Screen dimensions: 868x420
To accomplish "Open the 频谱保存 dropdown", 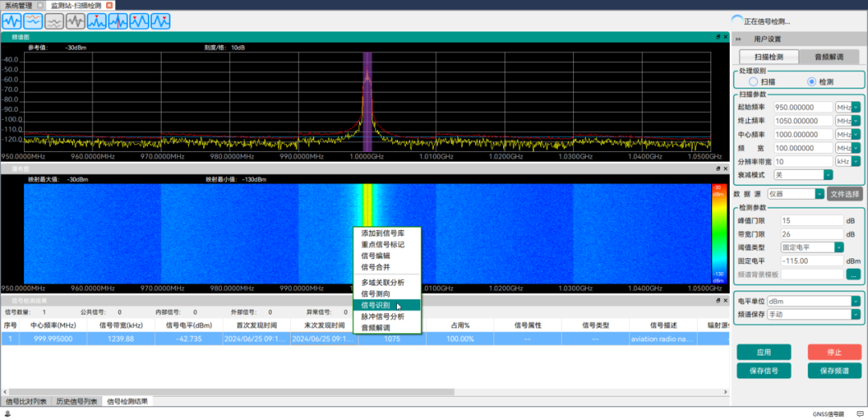I will coord(856,315).
